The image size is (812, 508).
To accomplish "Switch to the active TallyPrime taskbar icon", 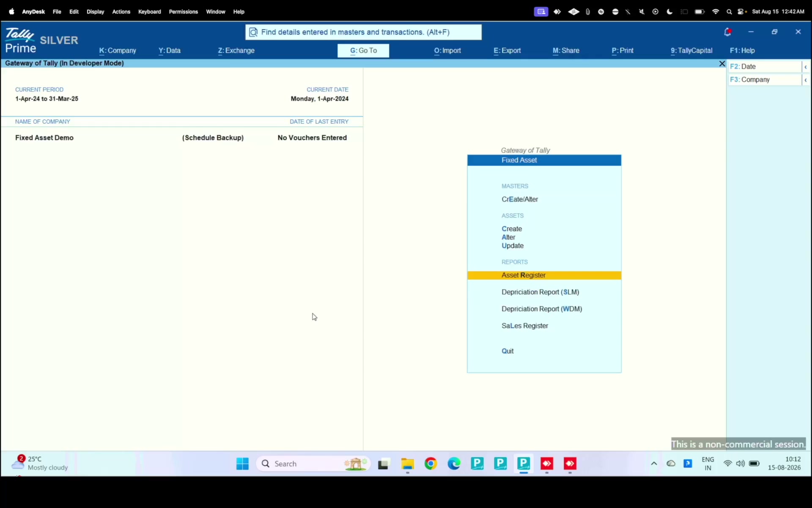I will 524,464.
